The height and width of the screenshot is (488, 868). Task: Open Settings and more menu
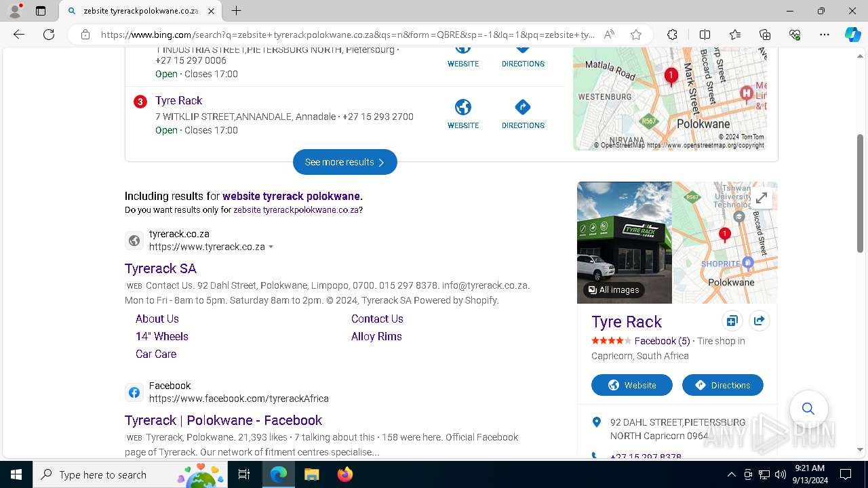point(825,35)
